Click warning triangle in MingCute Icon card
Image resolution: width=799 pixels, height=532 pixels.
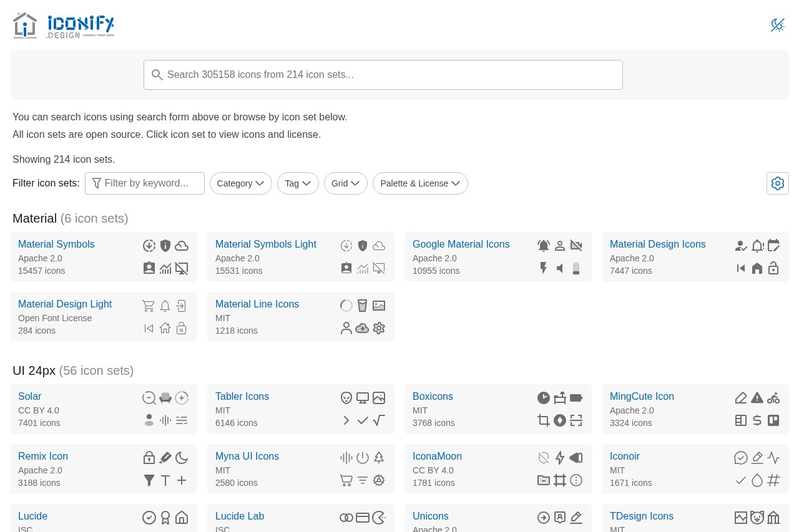pos(757,398)
